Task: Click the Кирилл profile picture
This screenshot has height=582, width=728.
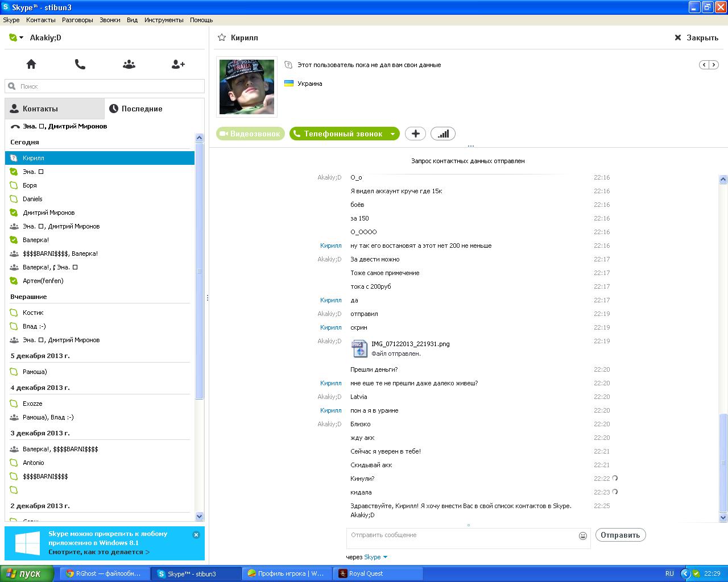Action: click(x=247, y=86)
